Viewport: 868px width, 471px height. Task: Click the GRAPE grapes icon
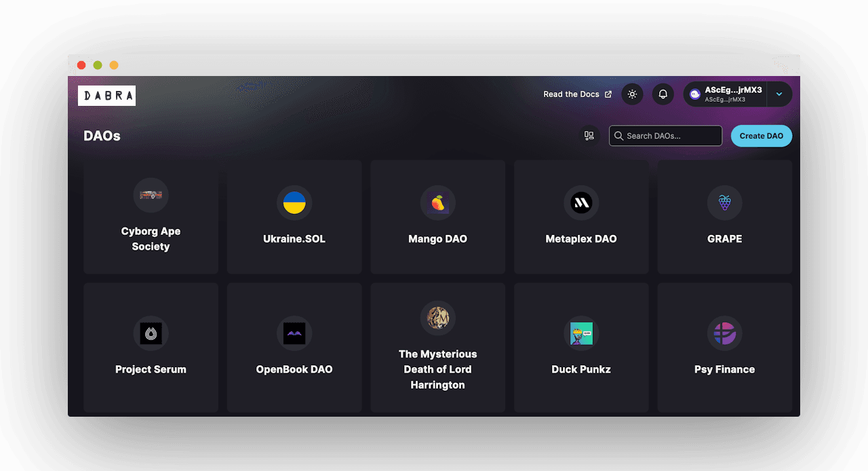point(724,202)
